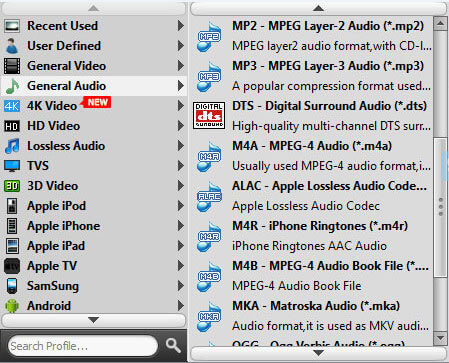The height and width of the screenshot is (363, 449).
Task: Choose MKA - Matroska Audio format
Action: click(x=312, y=316)
